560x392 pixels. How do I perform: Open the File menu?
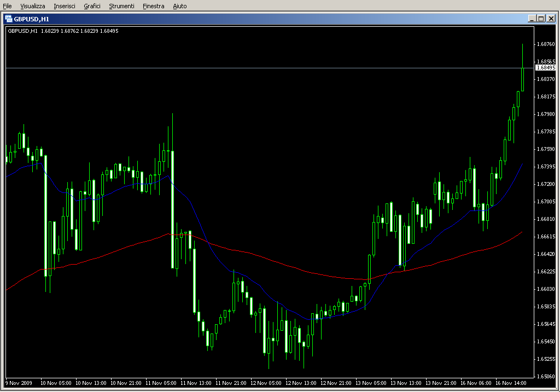7,6
